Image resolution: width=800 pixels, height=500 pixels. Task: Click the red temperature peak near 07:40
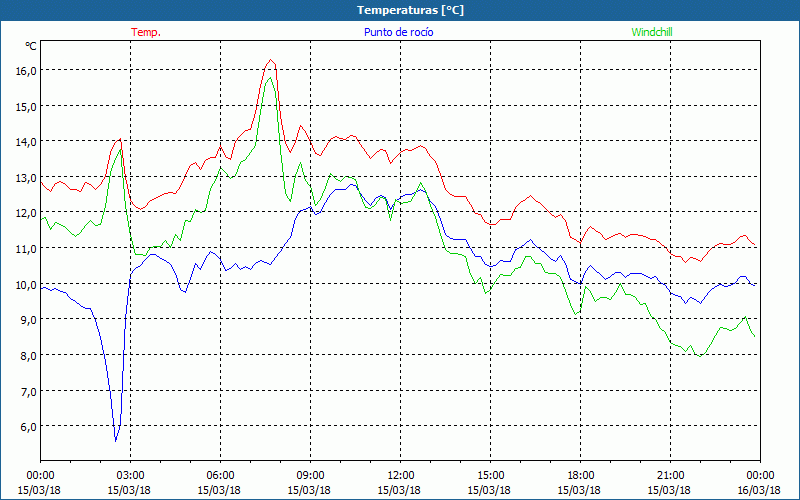[270, 60]
